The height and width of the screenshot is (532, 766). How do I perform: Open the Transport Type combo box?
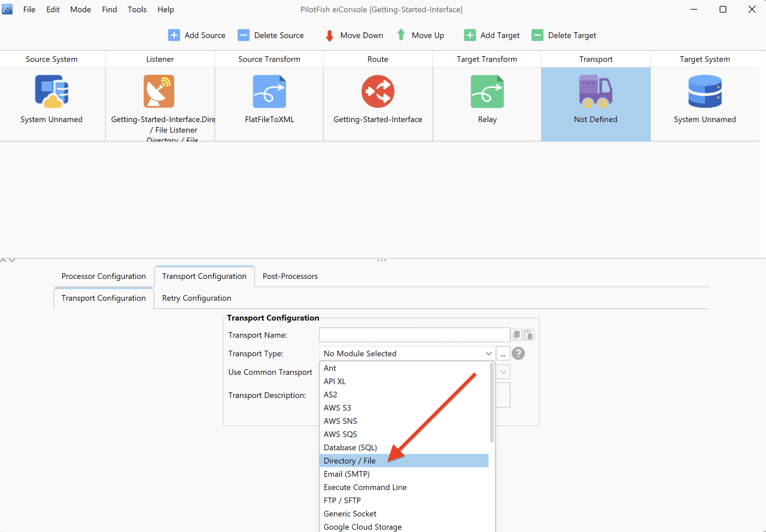407,354
